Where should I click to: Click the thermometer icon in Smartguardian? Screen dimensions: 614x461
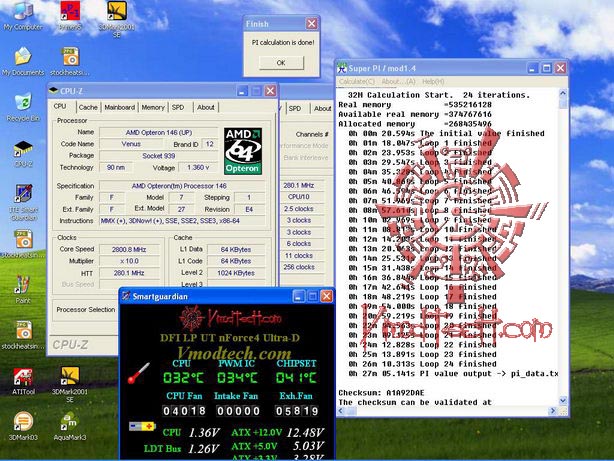(139, 373)
